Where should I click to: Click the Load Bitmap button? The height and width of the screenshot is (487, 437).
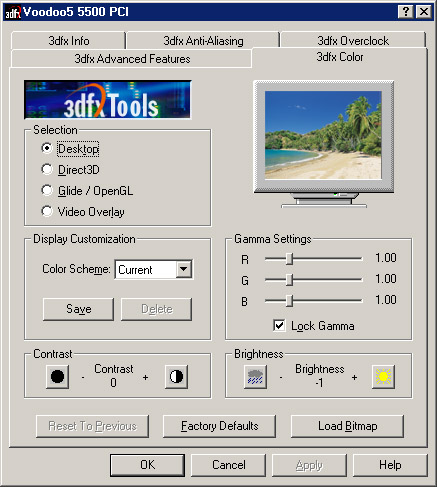click(347, 426)
